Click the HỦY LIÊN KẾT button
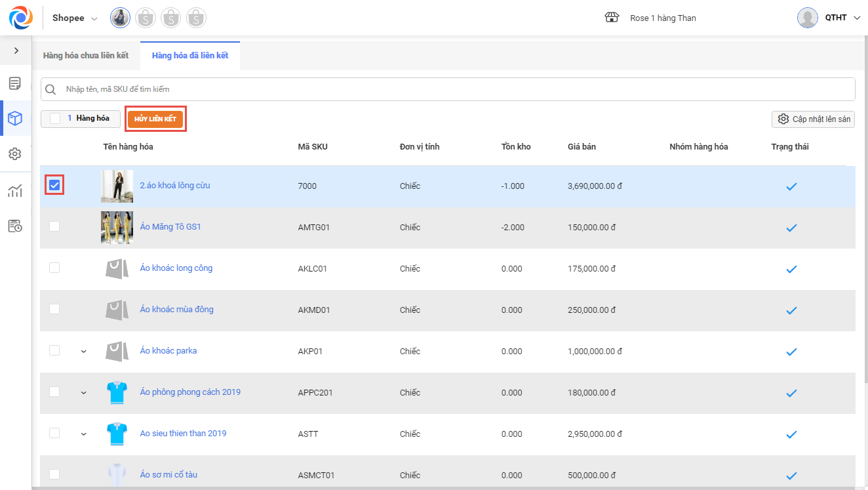The width and height of the screenshot is (868, 490). point(155,119)
